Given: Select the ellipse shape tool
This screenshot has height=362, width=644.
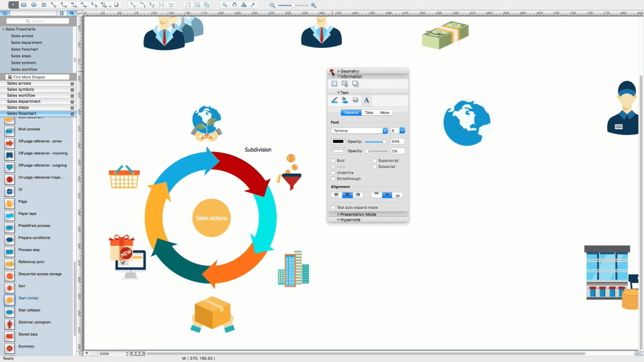Looking at the screenshot, I should coord(34,5).
